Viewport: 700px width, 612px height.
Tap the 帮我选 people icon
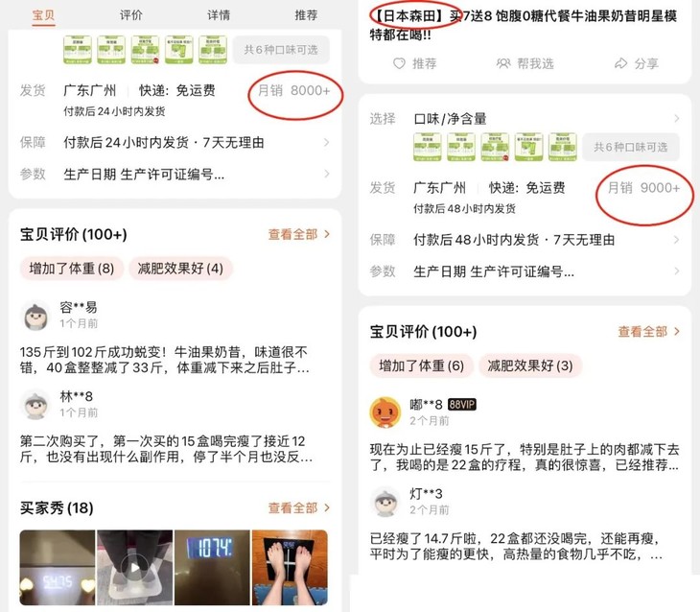pos(503,63)
